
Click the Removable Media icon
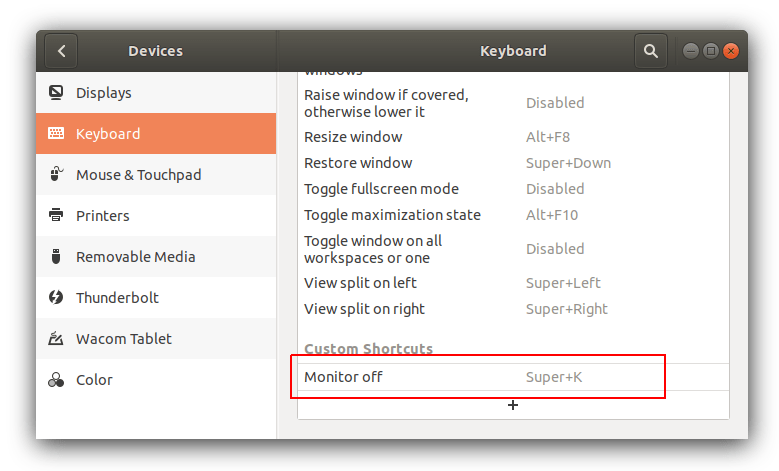click(x=57, y=257)
